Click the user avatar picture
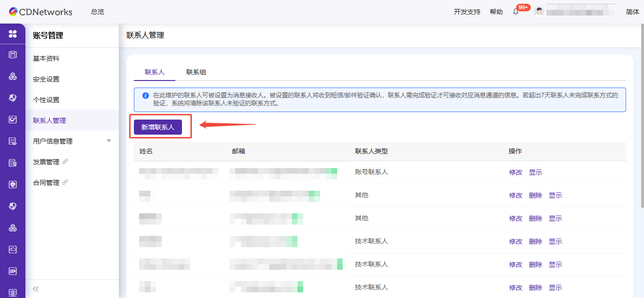This screenshot has width=644, height=298. pos(539,11)
